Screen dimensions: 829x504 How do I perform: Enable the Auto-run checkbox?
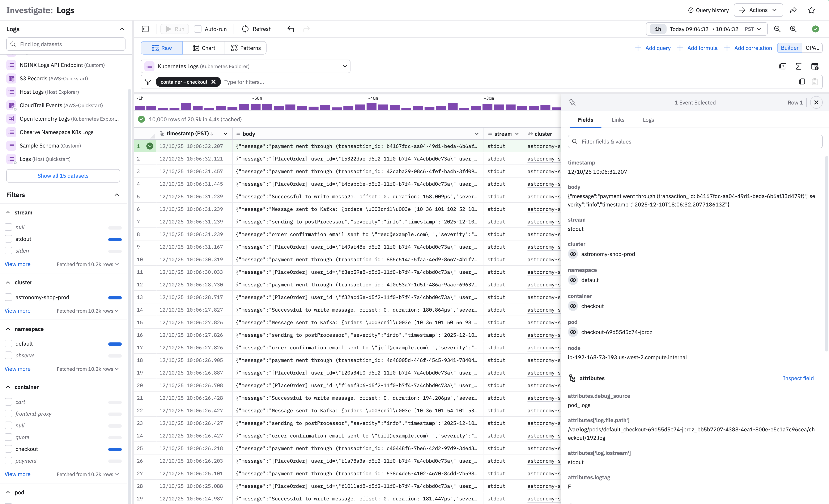(198, 29)
